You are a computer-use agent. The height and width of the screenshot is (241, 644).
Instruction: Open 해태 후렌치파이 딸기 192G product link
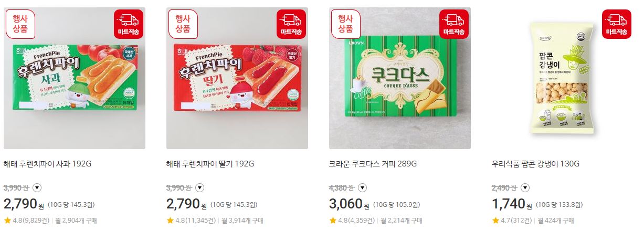[x=210, y=164]
